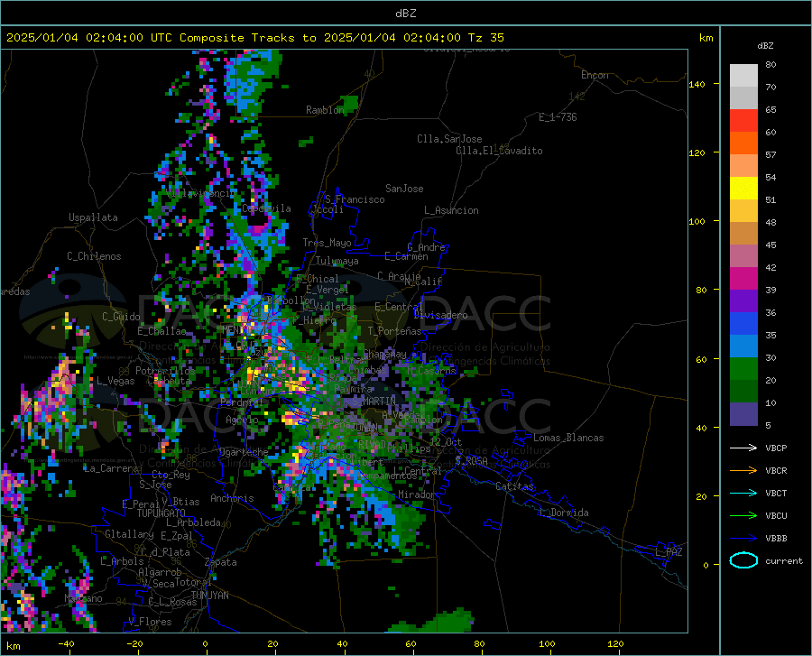Click the green VBCU arrow in legend
This screenshot has width=812, height=656.
point(743,516)
